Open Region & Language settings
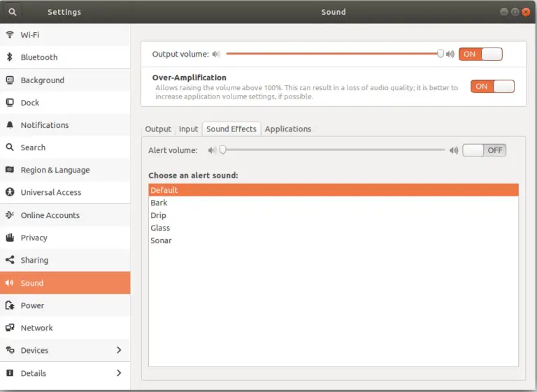 tap(55, 170)
